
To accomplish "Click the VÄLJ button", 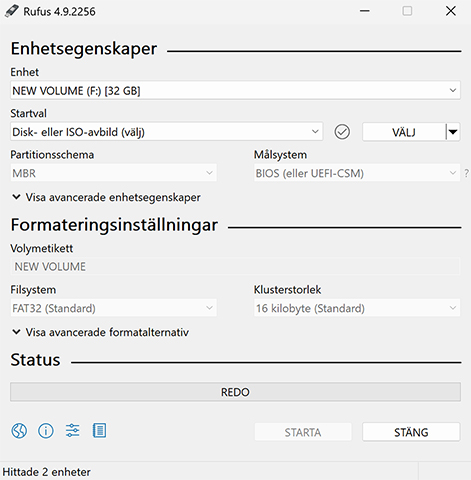I will (x=404, y=132).
